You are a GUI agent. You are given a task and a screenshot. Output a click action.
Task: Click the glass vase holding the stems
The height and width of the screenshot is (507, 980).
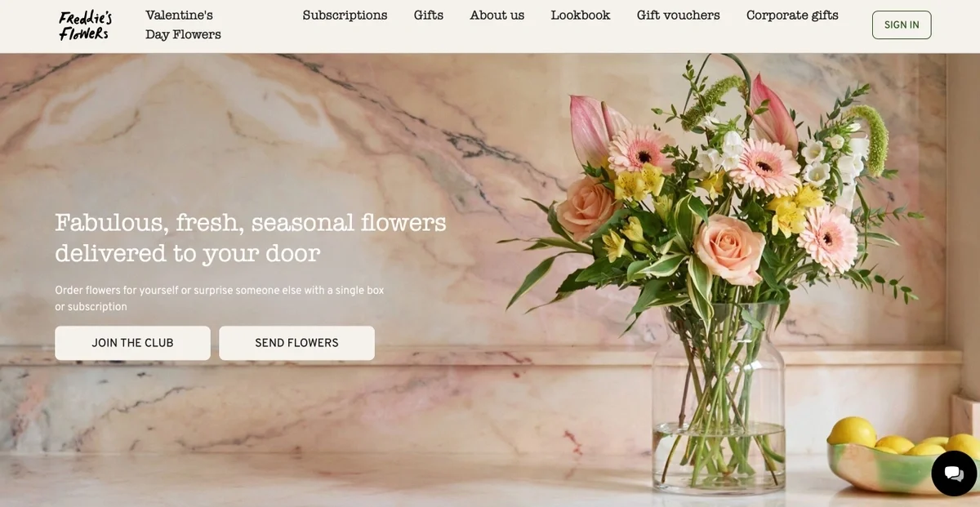point(719,398)
